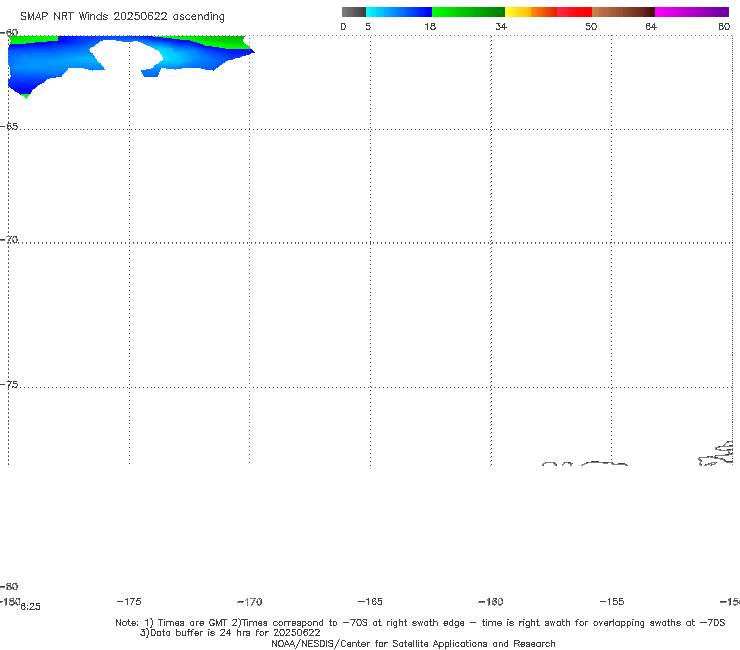Click the swath time label '6:25'

(x=31, y=607)
